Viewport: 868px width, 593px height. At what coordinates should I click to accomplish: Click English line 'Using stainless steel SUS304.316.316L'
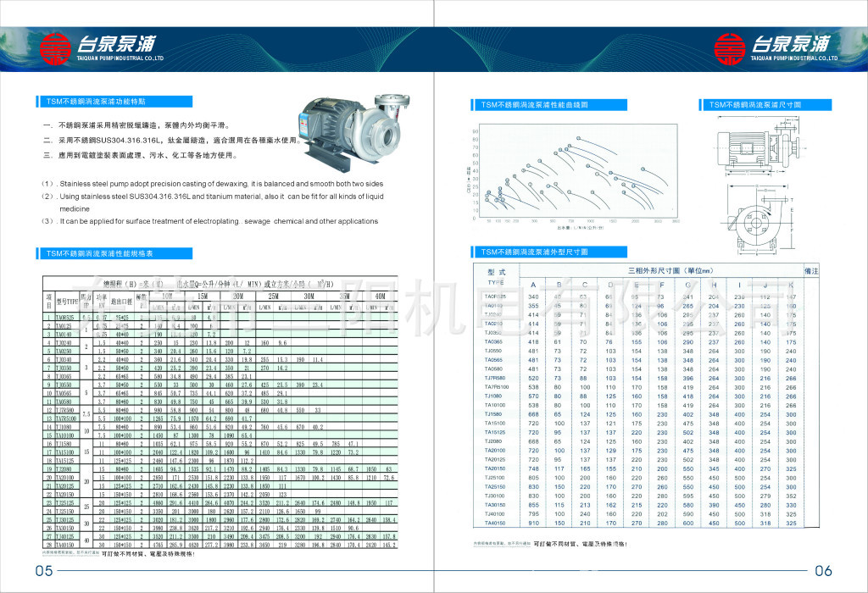click(x=212, y=197)
